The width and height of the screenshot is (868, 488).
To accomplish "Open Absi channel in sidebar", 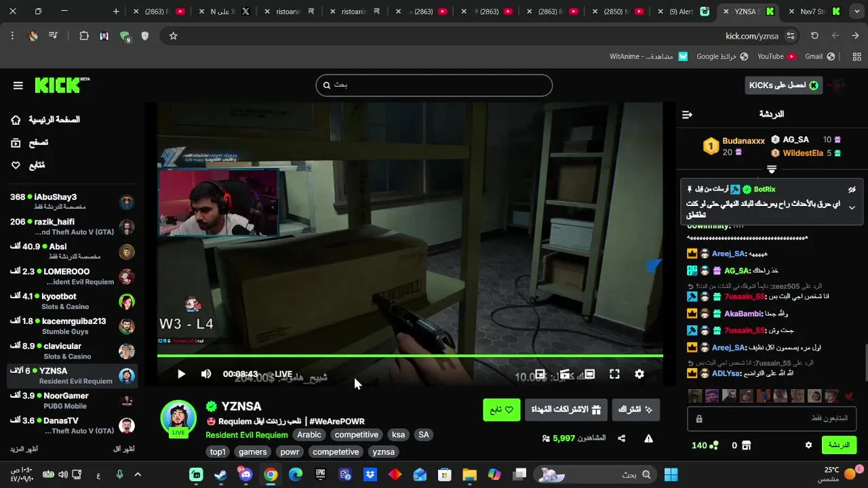I will click(x=73, y=251).
